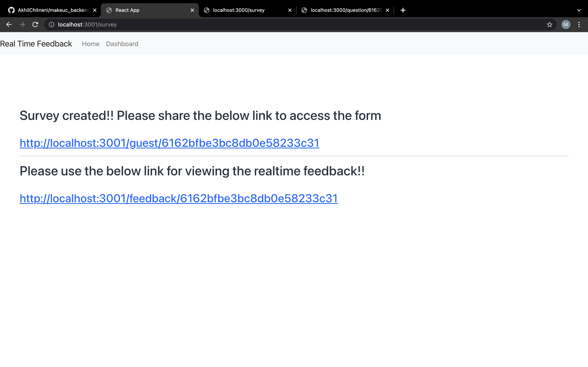Open the guest survey form link

pos(169,143)
